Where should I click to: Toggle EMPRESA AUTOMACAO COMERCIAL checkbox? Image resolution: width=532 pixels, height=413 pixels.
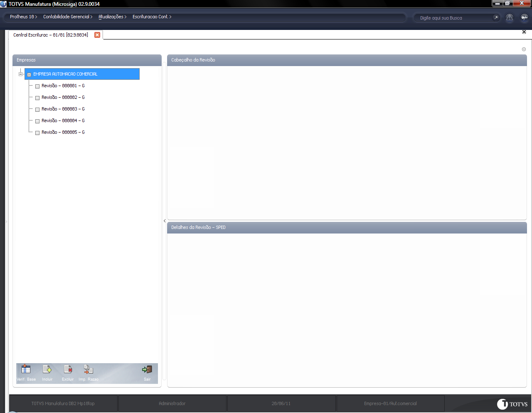pos(29,75)
